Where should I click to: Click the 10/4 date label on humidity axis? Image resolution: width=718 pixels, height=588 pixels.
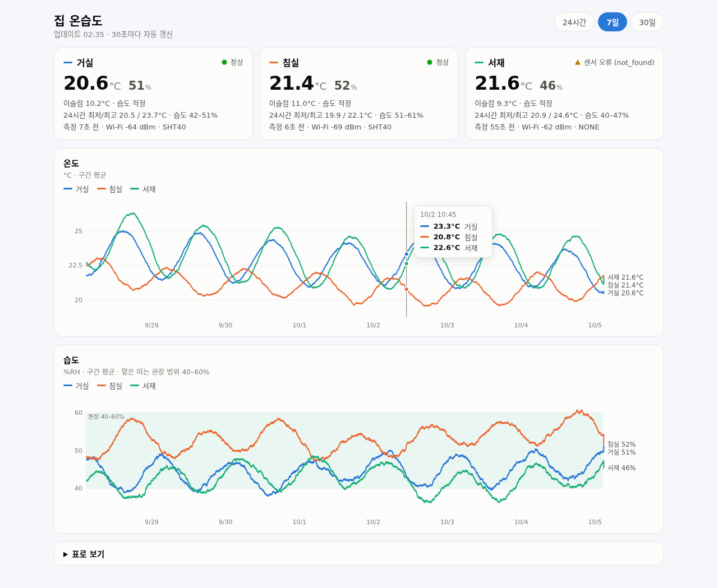point(521,522)
